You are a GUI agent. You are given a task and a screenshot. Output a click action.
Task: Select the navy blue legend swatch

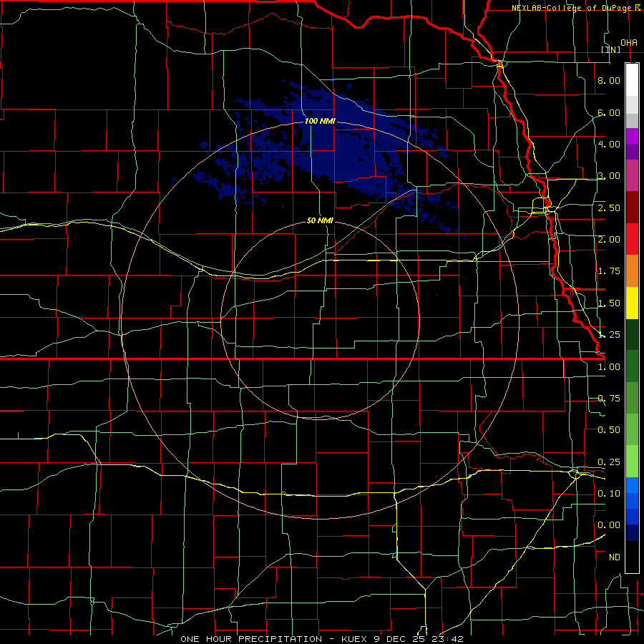(x=632, y=533)
